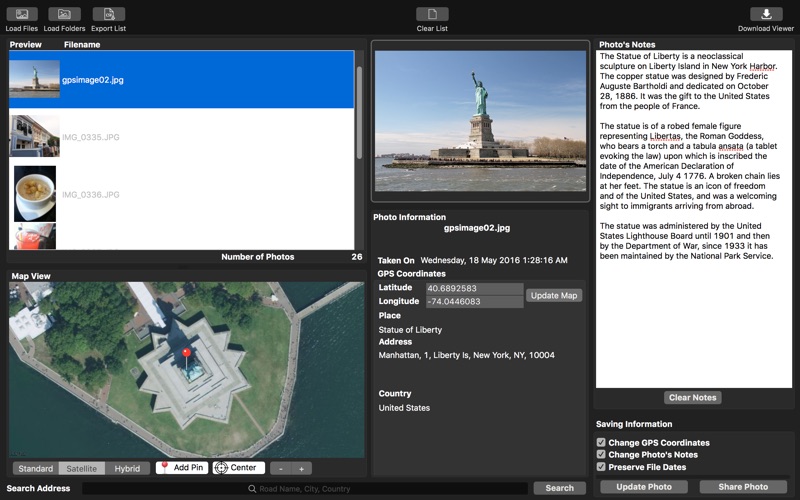
Task: Click the Load Files toolbar icon
Action: [22, 14]
